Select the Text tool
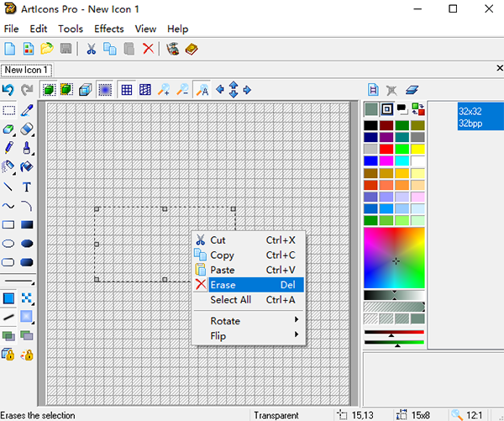This screenshot has width=504, height=421. point(27,187)
